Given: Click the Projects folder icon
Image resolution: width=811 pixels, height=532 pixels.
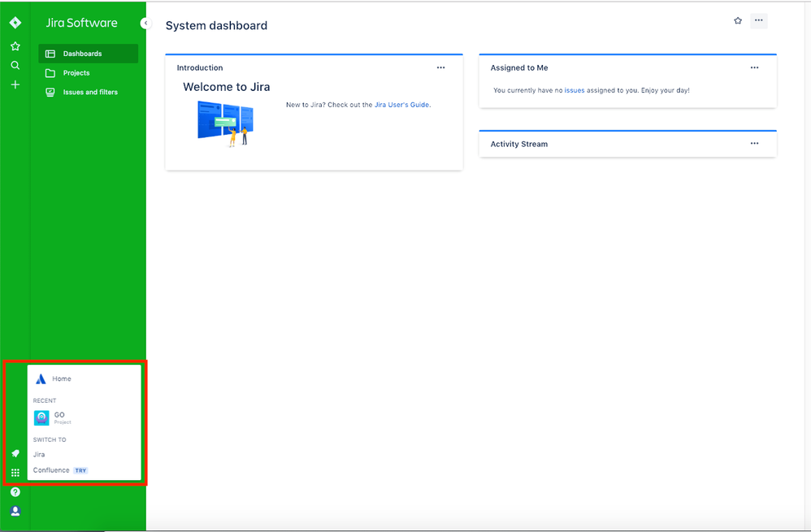Looking at the screenshot, I should coord(50,73).
